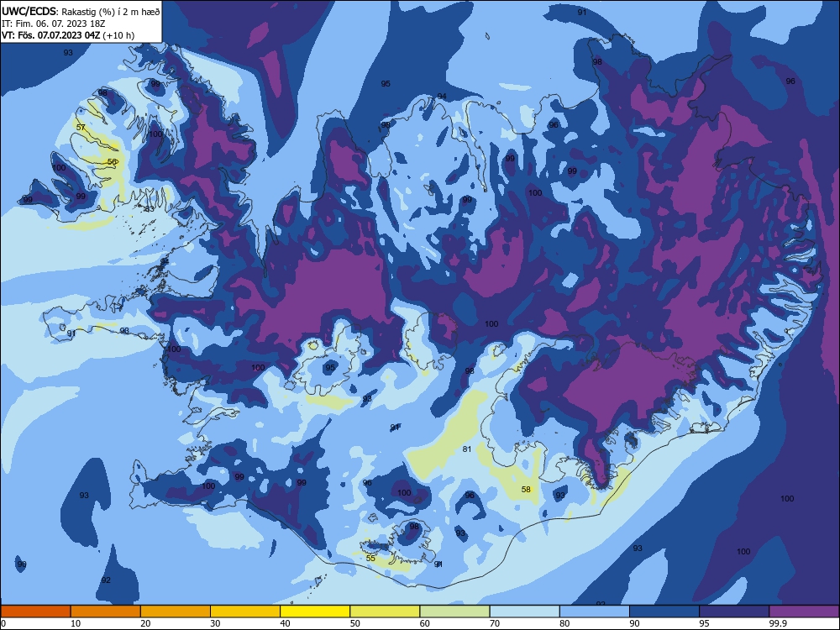The height and width of the screenshot is (630, 840).
Task: Click the legend tick label 10
Action: (76, 623)
